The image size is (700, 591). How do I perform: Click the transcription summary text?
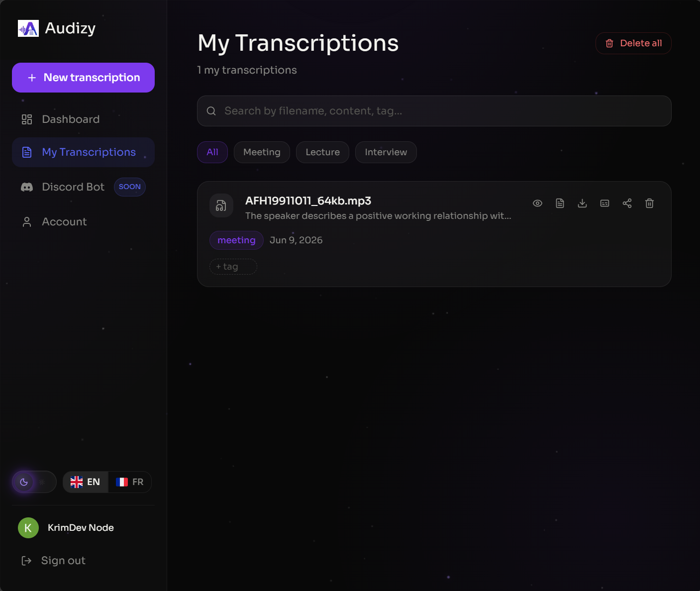tap(378, 216)
